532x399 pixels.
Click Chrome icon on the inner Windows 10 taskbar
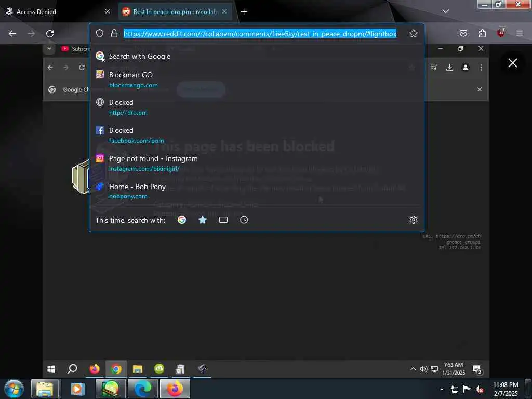tap(116, 369)
